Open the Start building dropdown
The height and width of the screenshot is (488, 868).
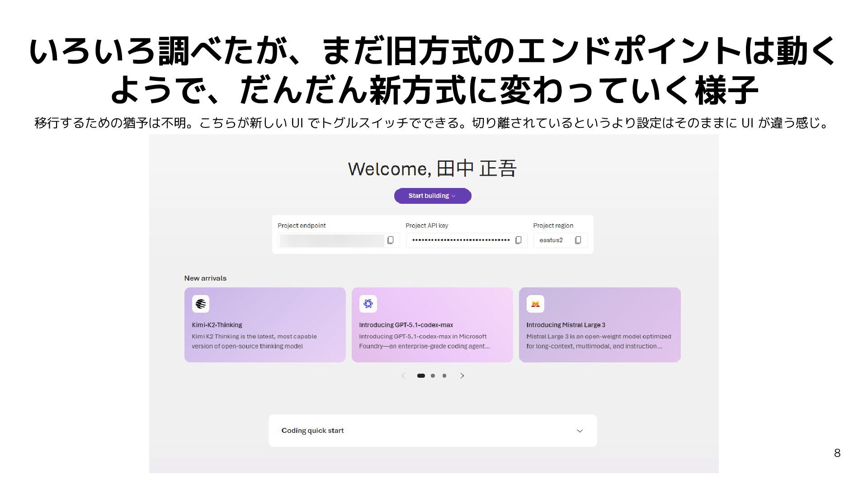pos(433,196)
